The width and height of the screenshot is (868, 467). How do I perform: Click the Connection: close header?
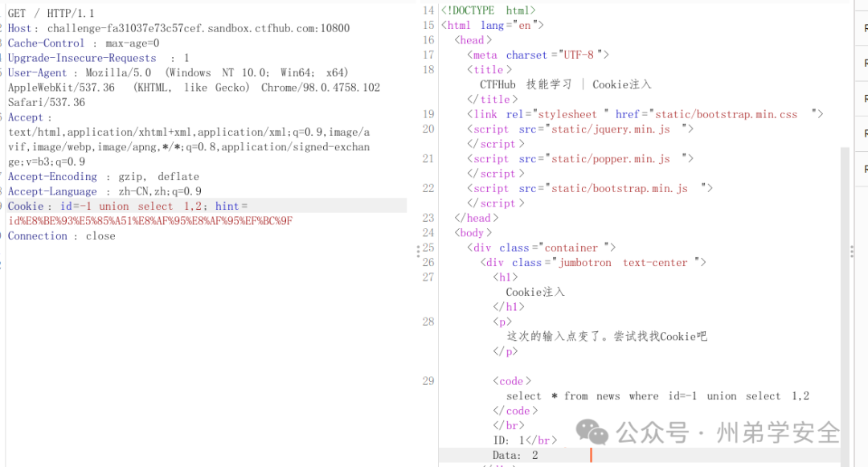[61, 236]
